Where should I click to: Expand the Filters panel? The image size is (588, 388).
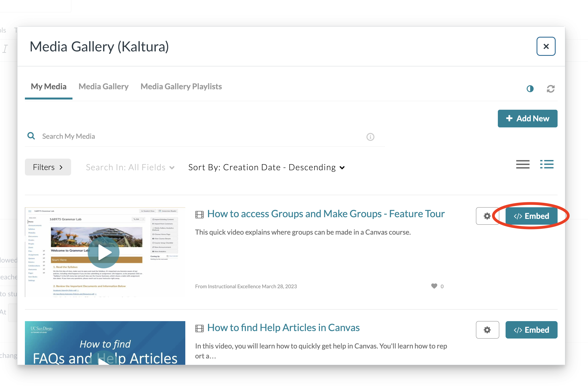pyautogui.click(x=48, y=167)
